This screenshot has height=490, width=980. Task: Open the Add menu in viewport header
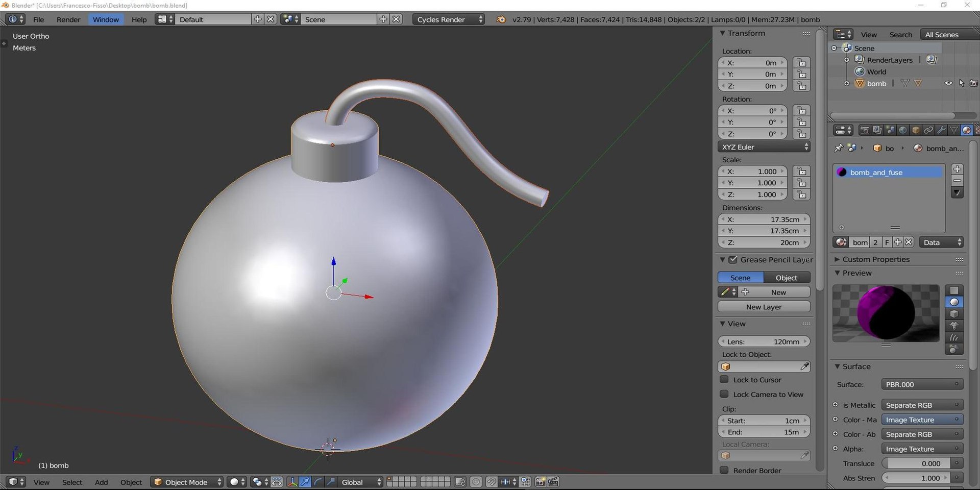pyautogui.click(x=101, y=482)
